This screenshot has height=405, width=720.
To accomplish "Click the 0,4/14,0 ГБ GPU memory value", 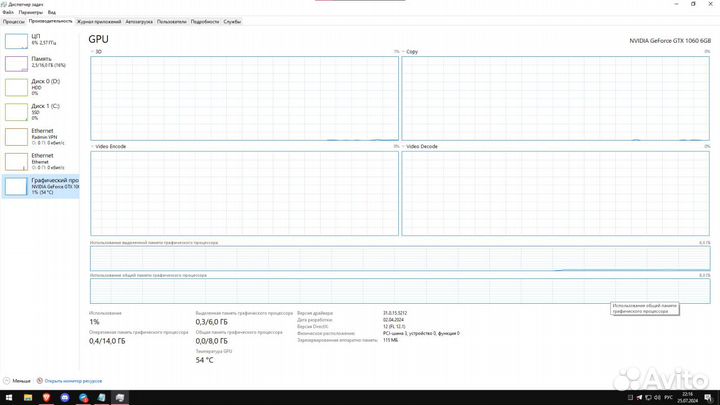I will click(107, 341).
